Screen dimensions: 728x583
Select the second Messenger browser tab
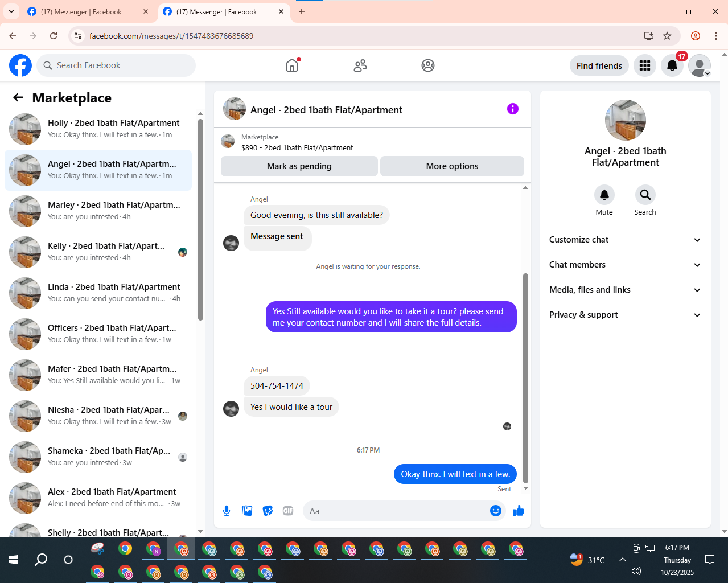(224, 11)
